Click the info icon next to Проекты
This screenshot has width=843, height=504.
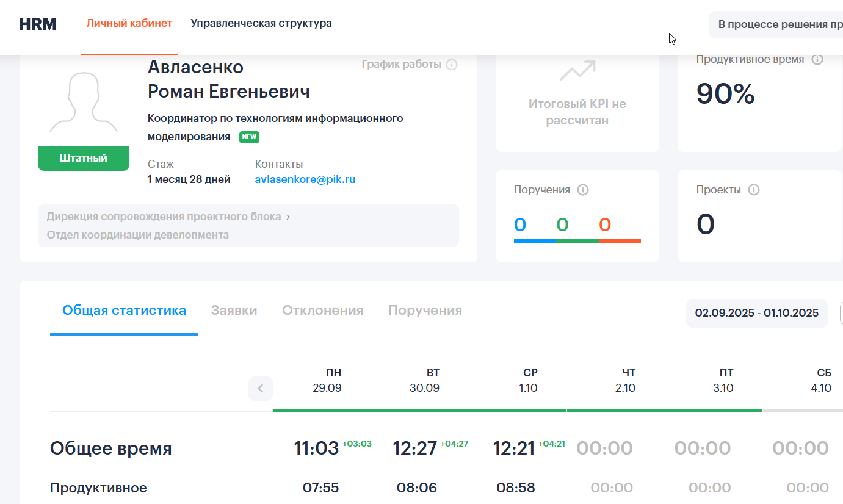tap(754, 190)
